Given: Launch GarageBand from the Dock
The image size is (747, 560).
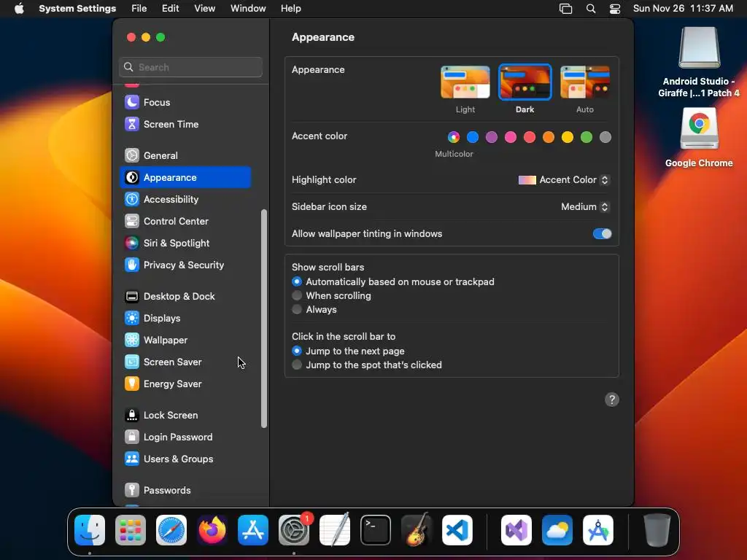Looking at the screenshot, I should tap(417, 530).
